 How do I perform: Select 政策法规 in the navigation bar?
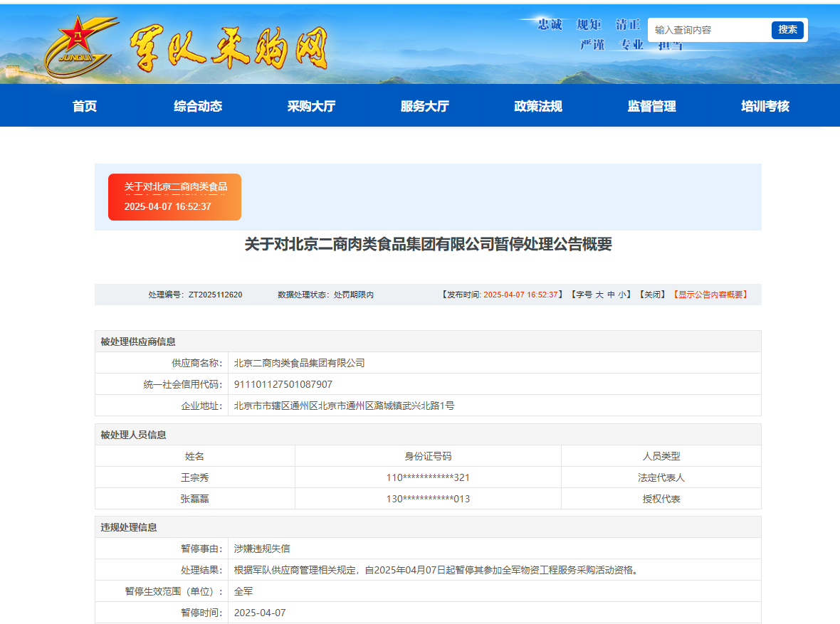pyautogui.click(x=538, y=106)
